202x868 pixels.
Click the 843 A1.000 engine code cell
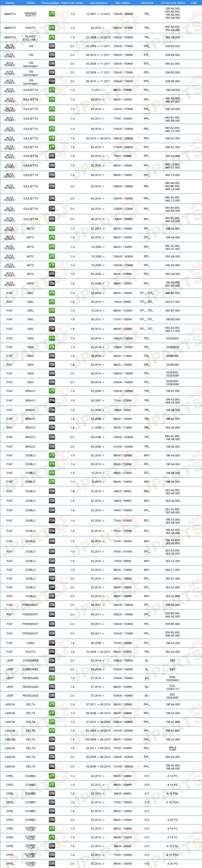(x=173, y=302)
